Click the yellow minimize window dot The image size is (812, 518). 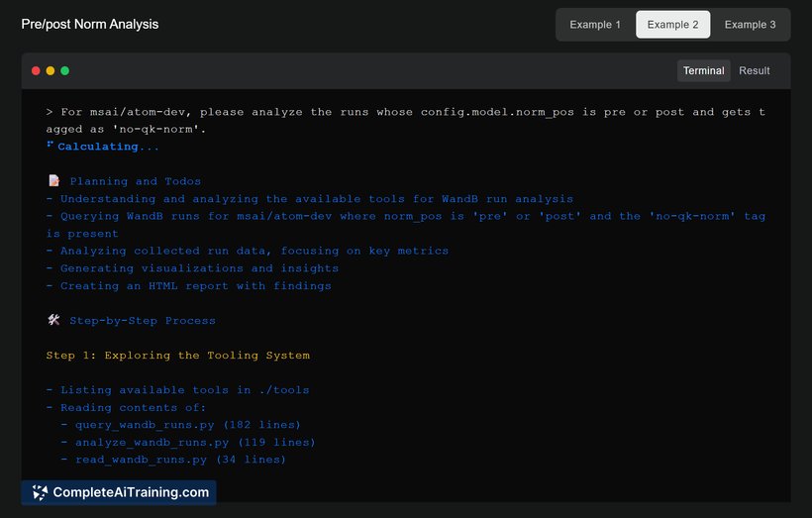click(51, 70)
